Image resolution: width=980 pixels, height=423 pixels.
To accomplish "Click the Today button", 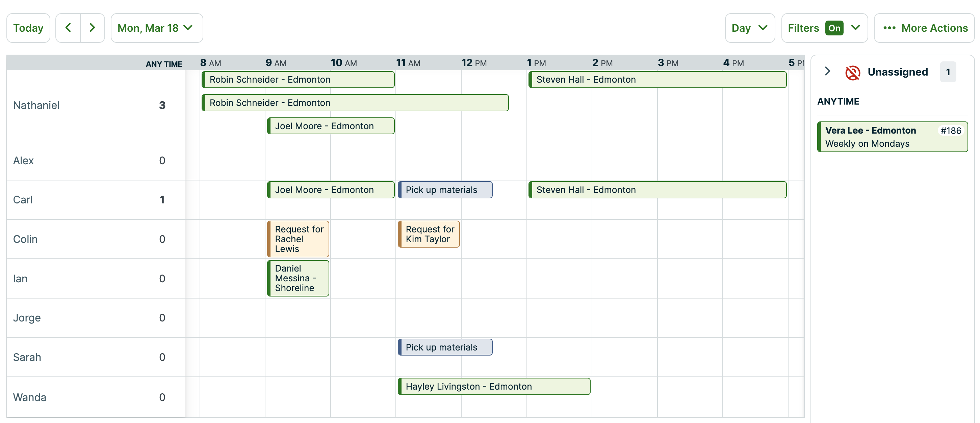I will 28,28.
